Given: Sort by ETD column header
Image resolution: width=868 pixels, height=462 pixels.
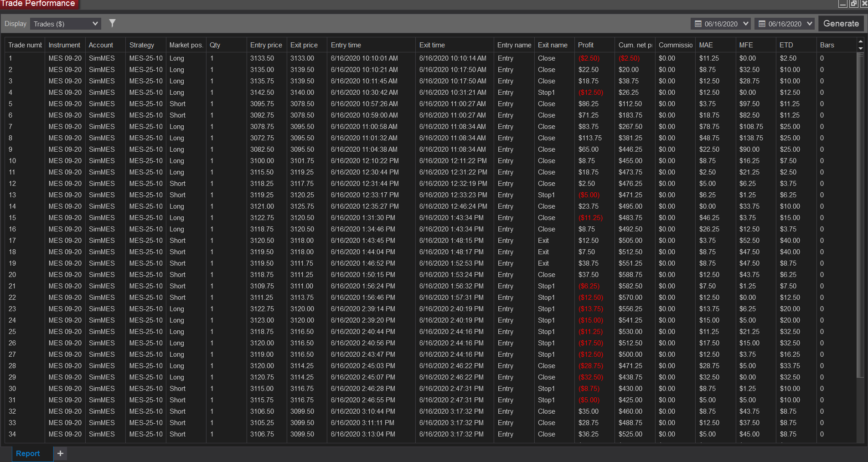Looking at the screenshot, I should (796, 45).
